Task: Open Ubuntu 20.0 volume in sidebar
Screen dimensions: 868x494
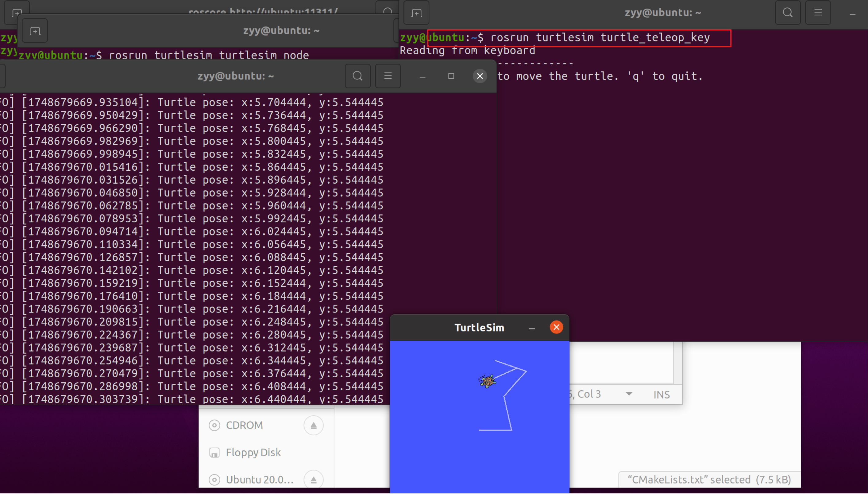Action: point(259,479)
